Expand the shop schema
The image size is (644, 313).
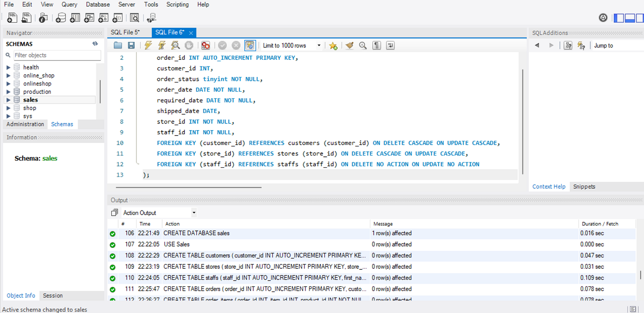pos(8,108)
